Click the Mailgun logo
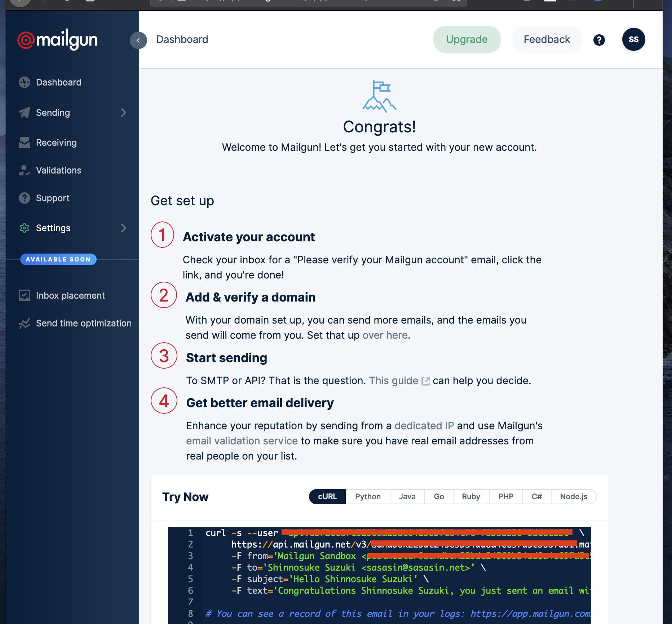The width and height of the screenshot is (672, 624). coord(58,40)
